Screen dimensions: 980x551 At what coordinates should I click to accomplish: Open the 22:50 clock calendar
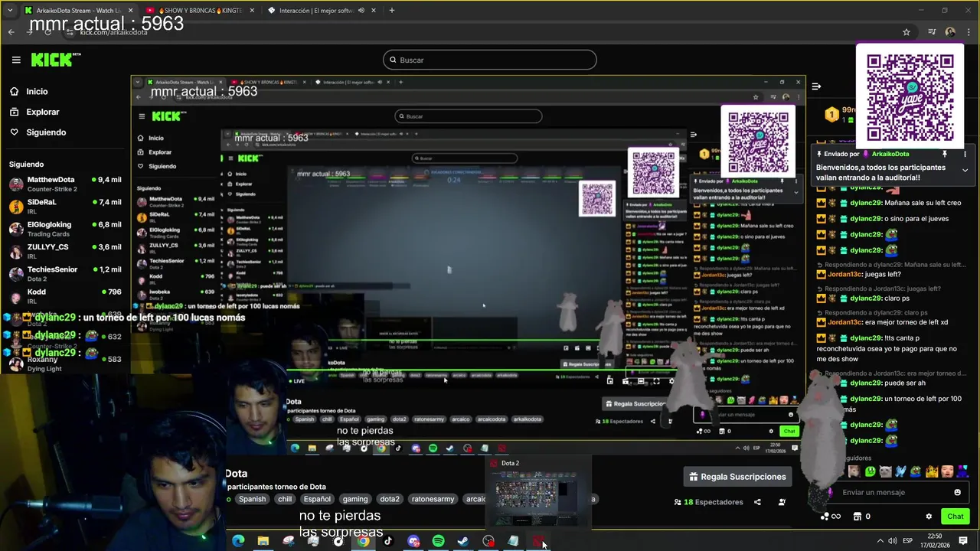[936, 541]
